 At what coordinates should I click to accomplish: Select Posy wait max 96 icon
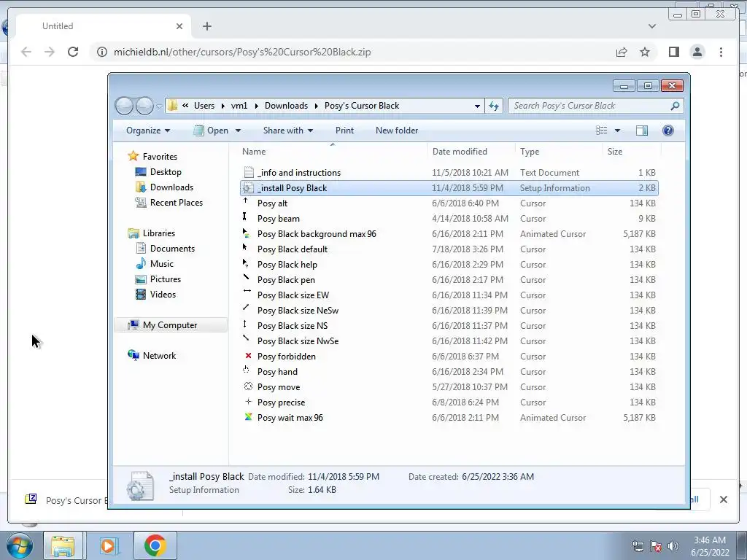(248, 416)
